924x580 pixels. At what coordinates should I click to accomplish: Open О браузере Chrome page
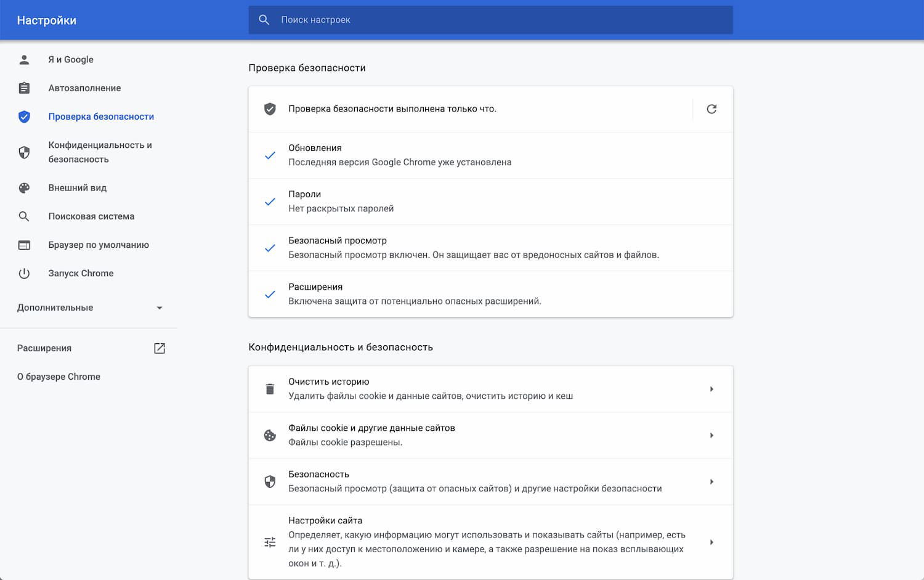59,376
